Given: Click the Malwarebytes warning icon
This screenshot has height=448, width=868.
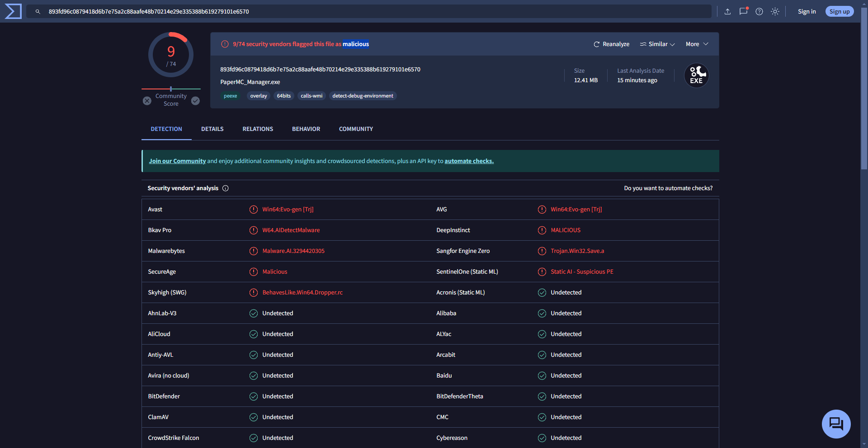Looking at the screenshot, I should click(254, 251).
